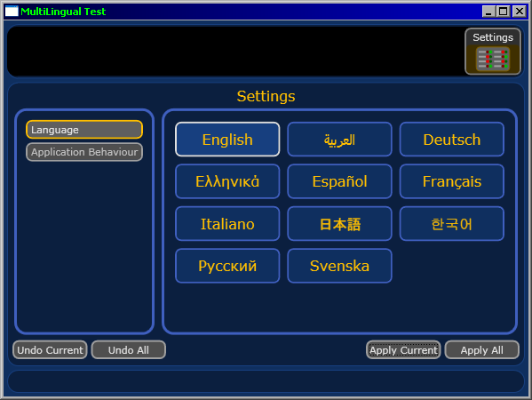Click the MultiLingual Test window icon
This screenshot has height=400, width=532.
(12, 12)
